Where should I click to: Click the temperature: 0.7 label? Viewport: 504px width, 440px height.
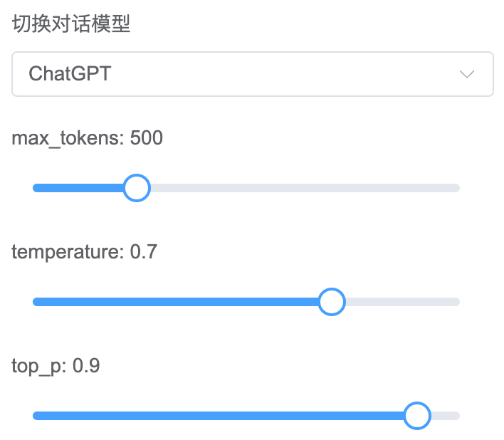(85, 251)
